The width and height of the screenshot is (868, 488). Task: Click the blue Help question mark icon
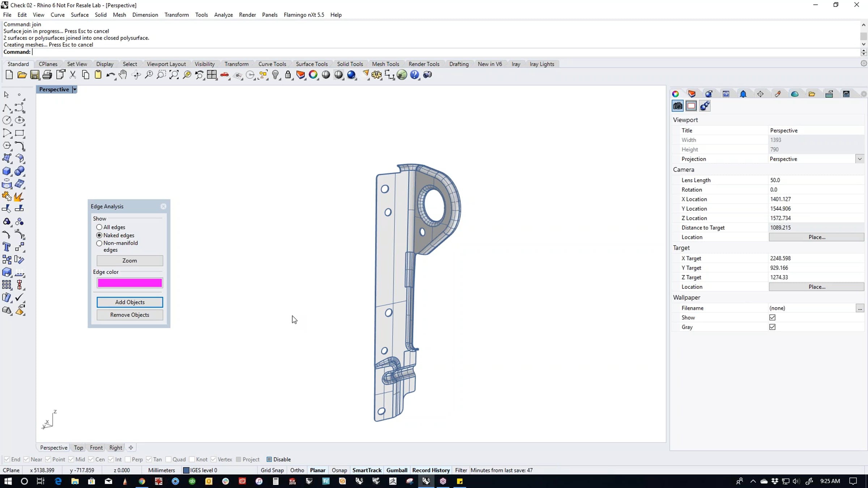coord(414,75)
